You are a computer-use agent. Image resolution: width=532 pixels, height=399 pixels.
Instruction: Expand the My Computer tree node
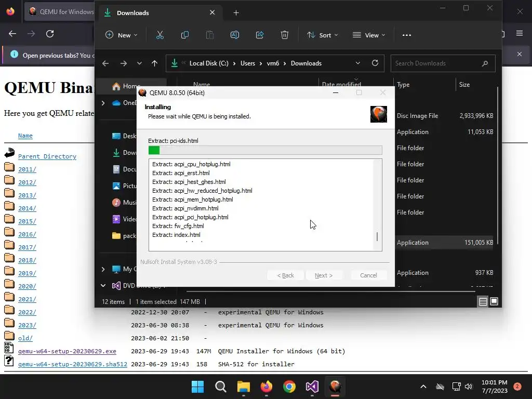(x=103, y=270)
